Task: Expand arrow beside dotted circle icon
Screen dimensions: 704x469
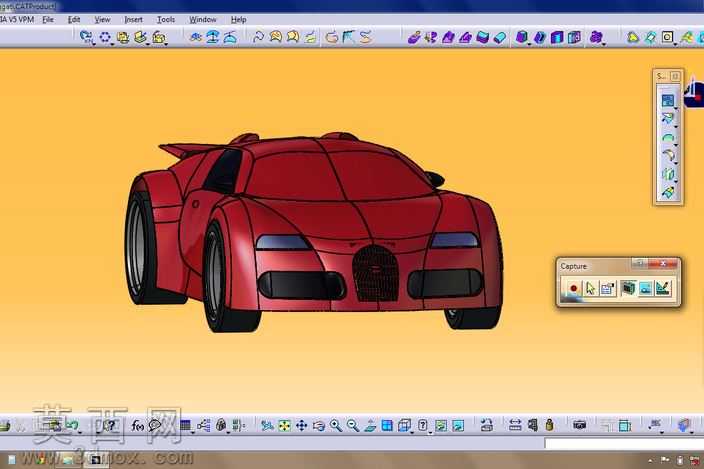Action: click(112, 44)
